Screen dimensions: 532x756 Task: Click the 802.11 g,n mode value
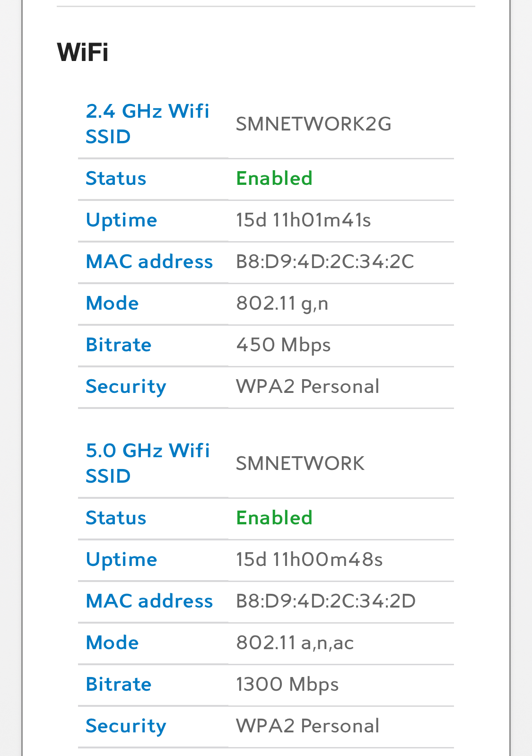point(282,303)
